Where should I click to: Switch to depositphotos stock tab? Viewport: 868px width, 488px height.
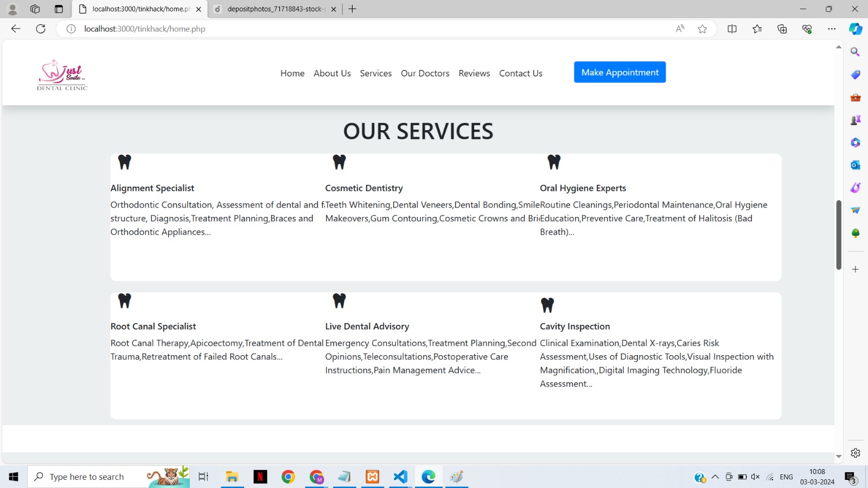pyautogui.click(x=275, y=9)
